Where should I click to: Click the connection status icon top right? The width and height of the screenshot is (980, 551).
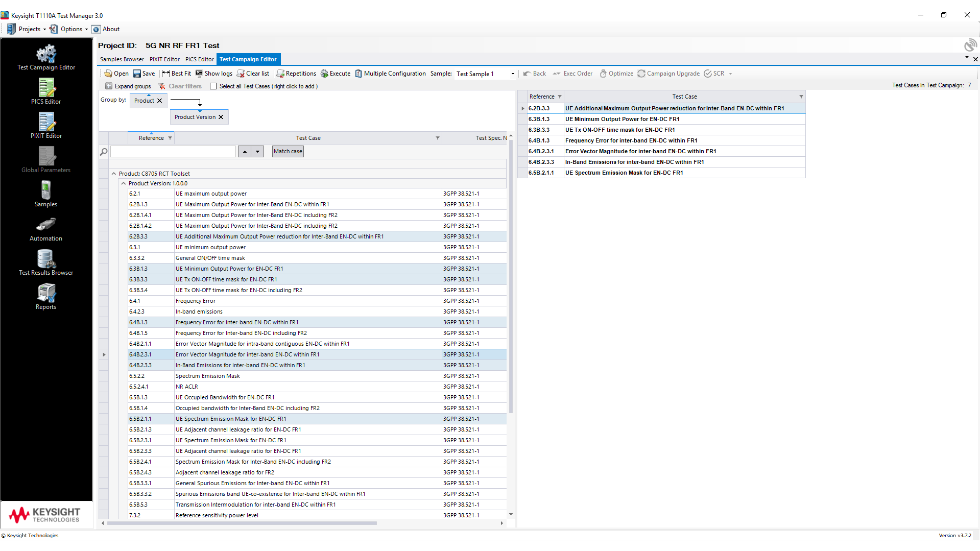click(970, 45)
